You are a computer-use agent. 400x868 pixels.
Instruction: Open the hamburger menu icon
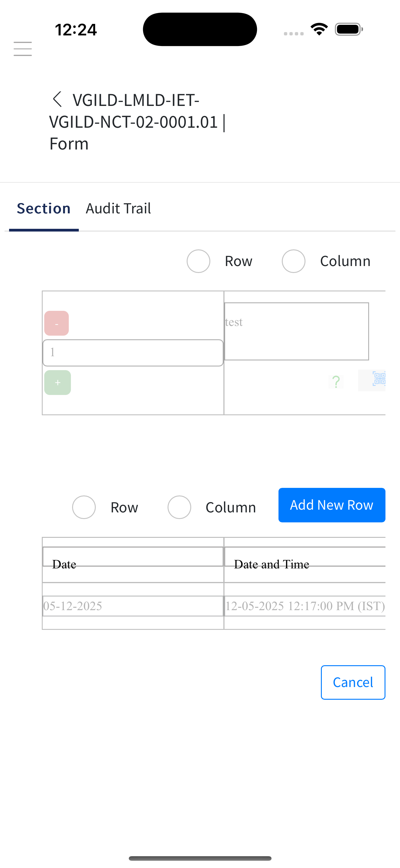[x=23, y=49]
